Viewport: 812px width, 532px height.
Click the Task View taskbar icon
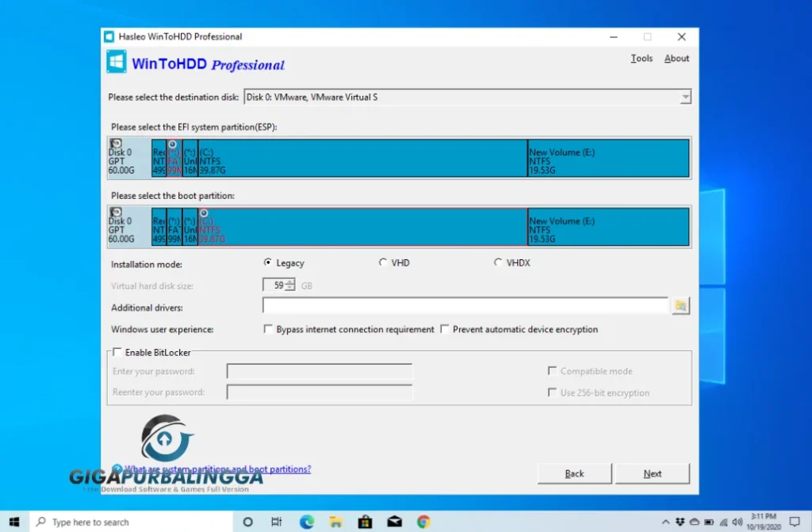pyautogui.click(x=276, y=522)
